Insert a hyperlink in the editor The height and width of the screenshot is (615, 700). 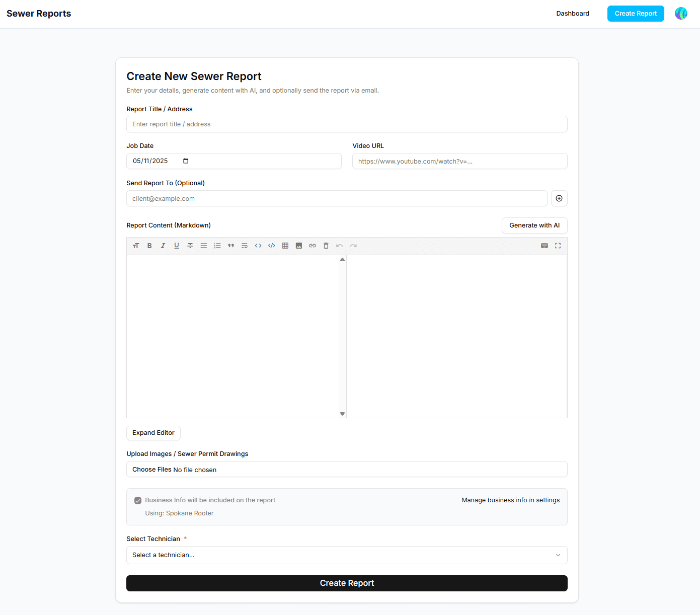[x=313, y=246]
